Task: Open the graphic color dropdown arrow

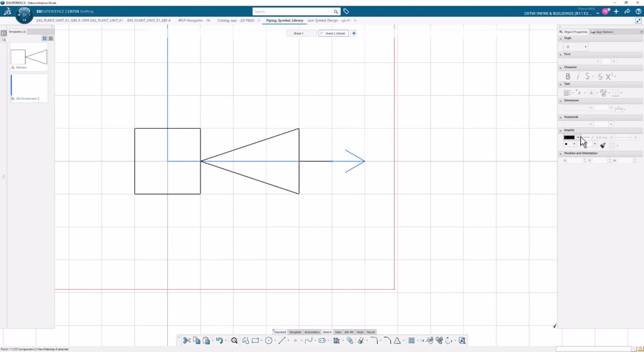Action: 578,137
